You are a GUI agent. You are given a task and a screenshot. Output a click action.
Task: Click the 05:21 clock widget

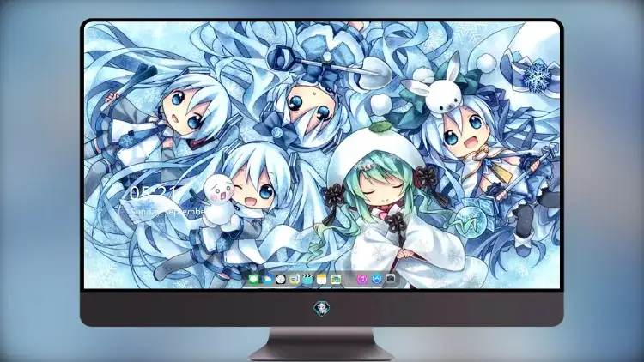(x=153, y=193)
